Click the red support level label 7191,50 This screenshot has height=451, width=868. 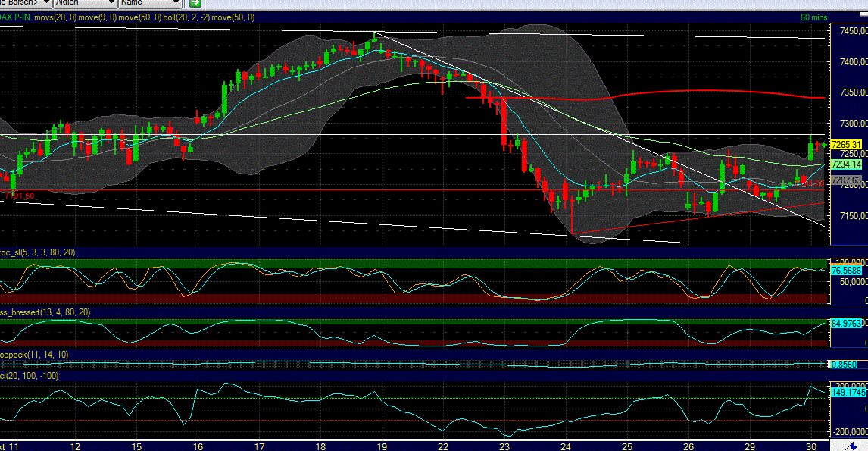click(19, 196)
